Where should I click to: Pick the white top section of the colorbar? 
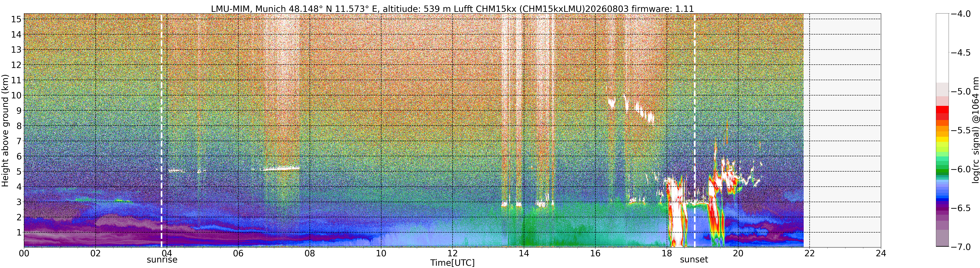coord(942,48)
